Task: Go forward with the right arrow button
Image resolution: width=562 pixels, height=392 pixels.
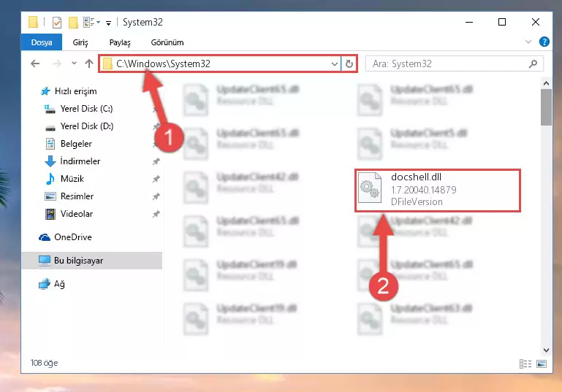Action: point(56,64)
